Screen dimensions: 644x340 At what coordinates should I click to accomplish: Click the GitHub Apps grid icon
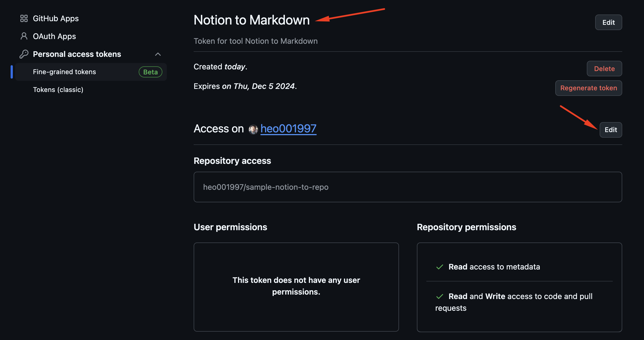[24, 18]
